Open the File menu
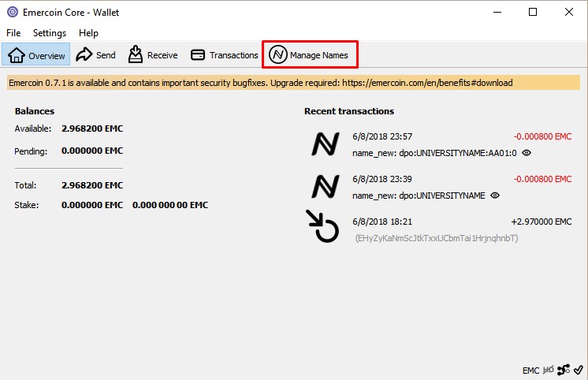Image resolution: width=588 pixels, height=380 pixels. coord(13,33)
